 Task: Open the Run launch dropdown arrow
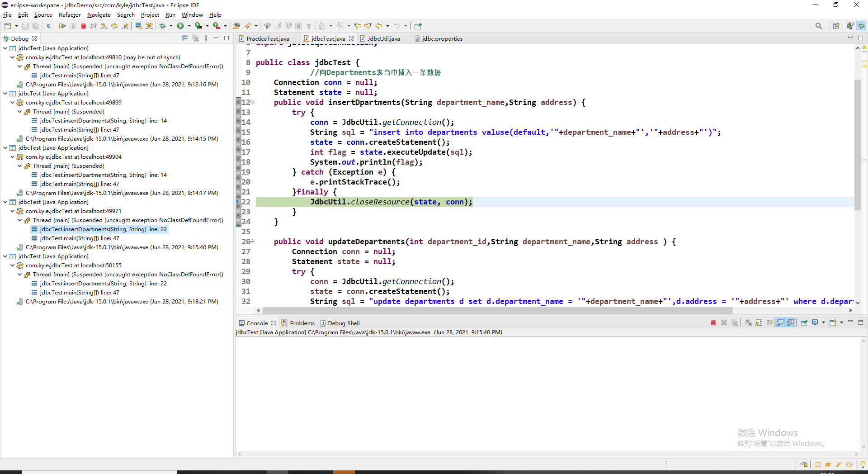189,26
